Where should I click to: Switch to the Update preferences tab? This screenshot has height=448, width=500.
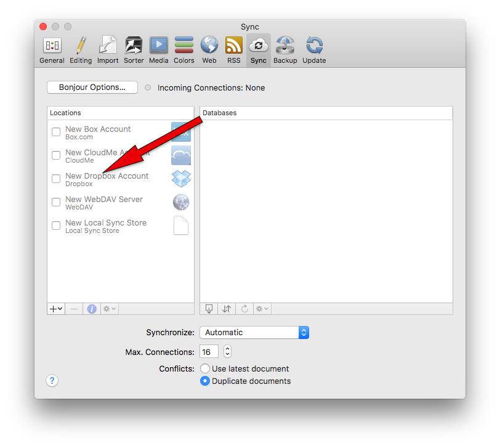click(x=314, y=50)
